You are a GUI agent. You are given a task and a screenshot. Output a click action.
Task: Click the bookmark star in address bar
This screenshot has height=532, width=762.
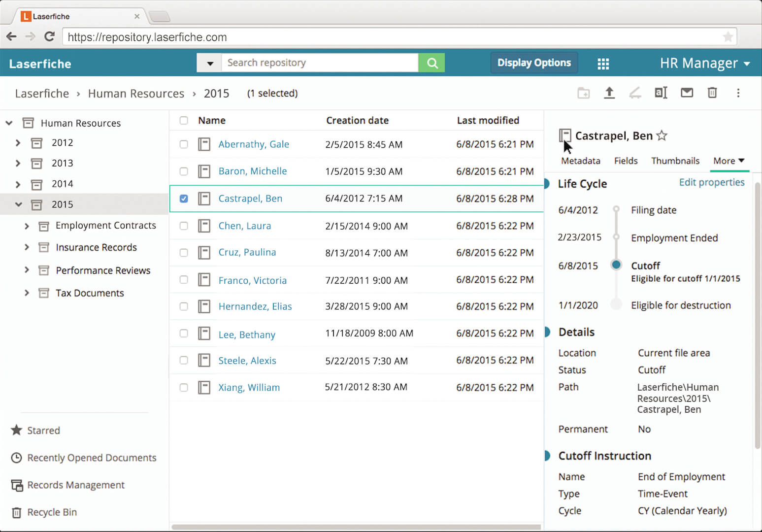point(728,37)
